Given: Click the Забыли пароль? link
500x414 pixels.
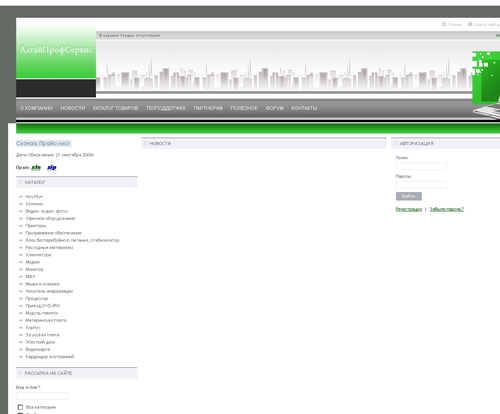Looking at the screenshot, I should pos(447,209).
